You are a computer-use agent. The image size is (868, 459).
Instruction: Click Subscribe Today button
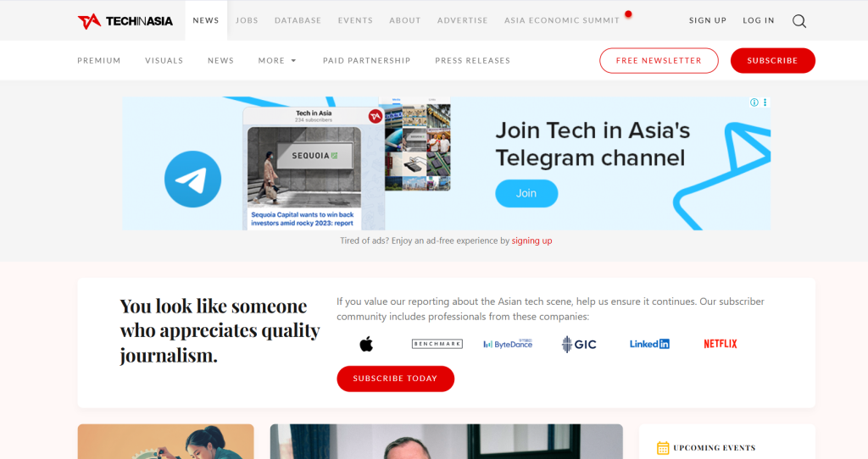pos(395,379)
